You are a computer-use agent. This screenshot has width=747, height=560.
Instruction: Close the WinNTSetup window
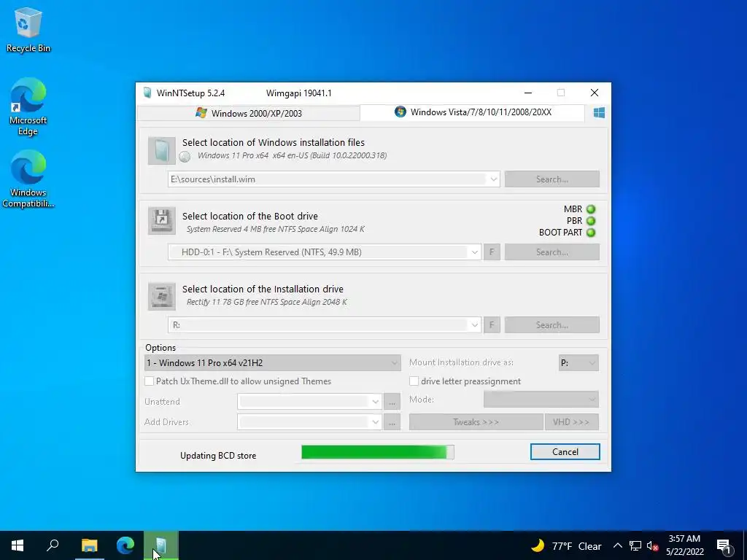pos(594,93)
